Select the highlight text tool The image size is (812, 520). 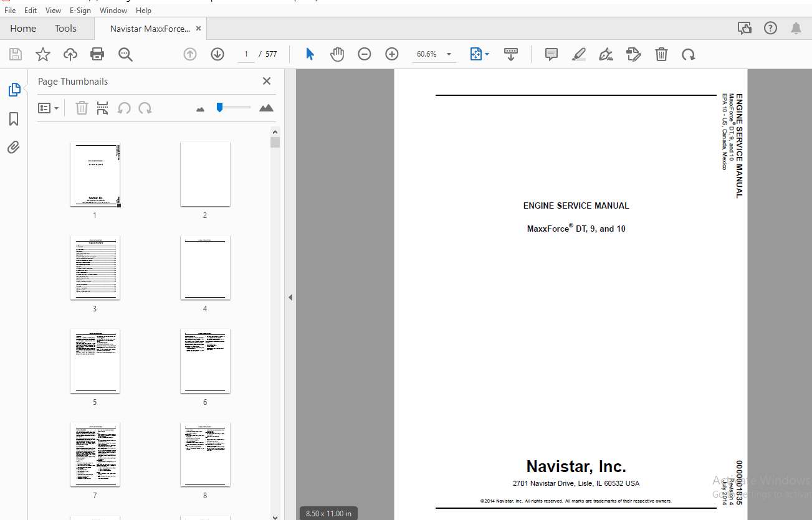point(579,54)
